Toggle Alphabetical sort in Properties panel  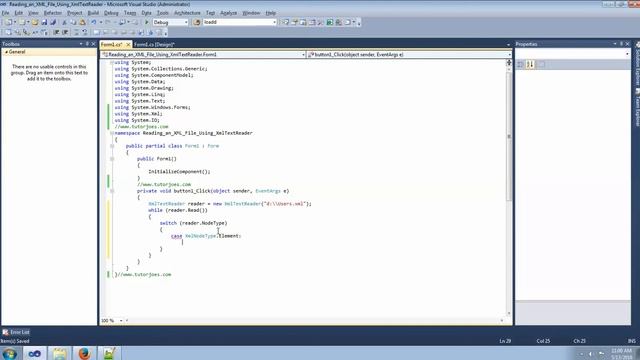click(x=530, y=64)
